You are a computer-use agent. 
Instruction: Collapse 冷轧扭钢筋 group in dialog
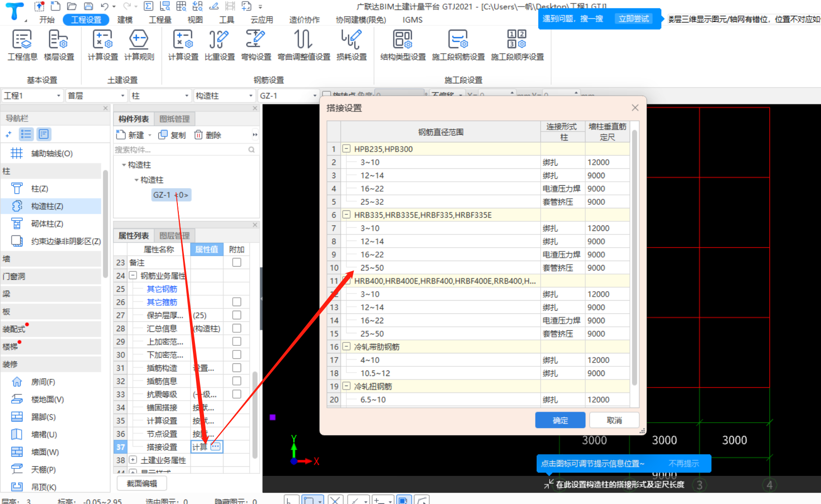346,386
